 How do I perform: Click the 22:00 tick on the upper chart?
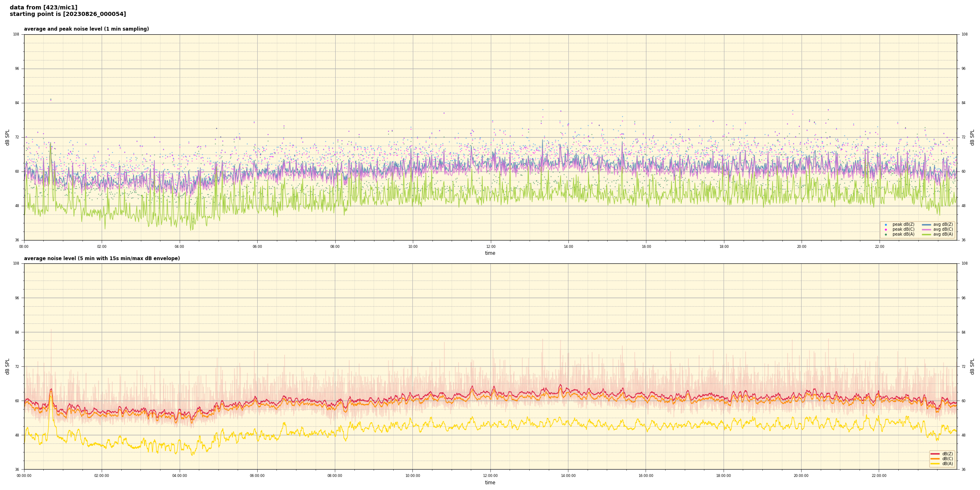(x=879, y=247)
